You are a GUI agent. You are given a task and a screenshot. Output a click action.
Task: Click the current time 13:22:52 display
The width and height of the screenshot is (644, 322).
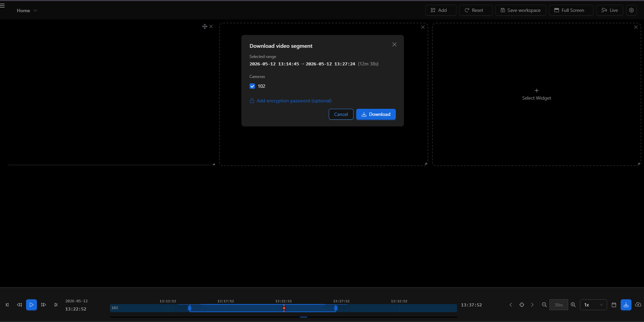[76, 309]
